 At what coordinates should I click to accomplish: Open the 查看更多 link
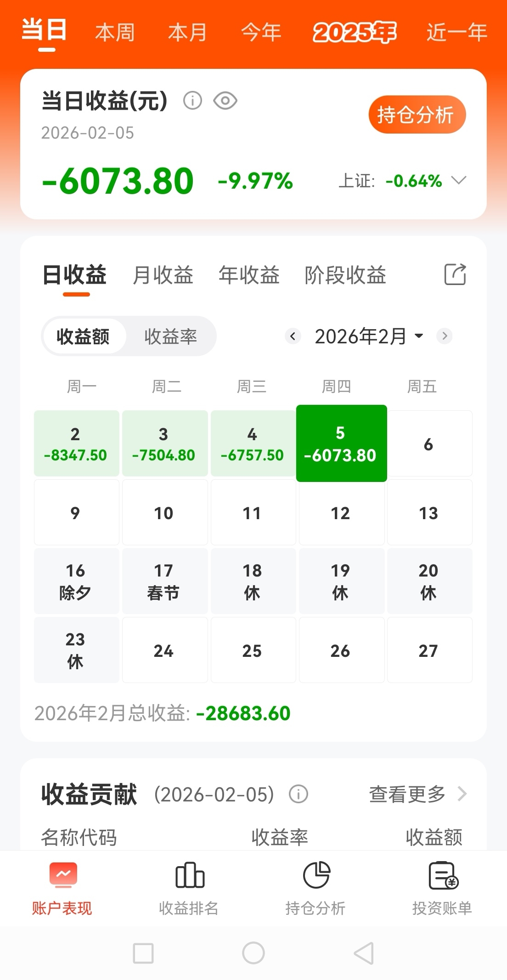pos(417,794)
